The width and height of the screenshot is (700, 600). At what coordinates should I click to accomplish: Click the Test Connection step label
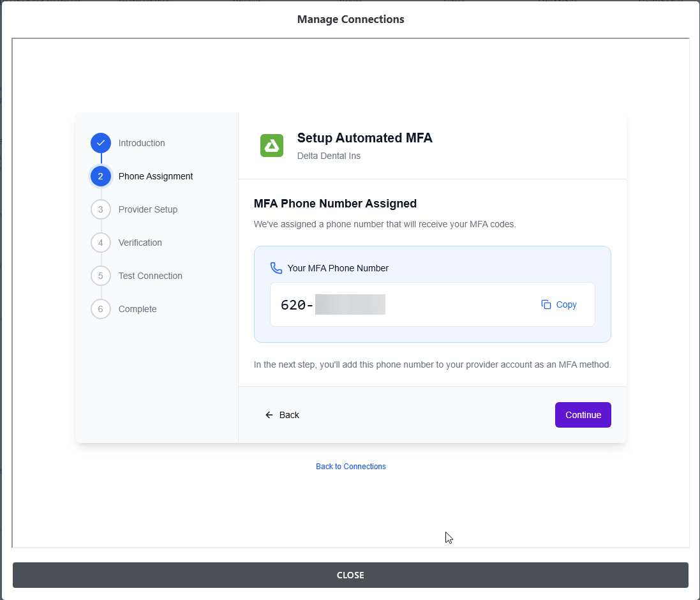[x=150, y=276]
